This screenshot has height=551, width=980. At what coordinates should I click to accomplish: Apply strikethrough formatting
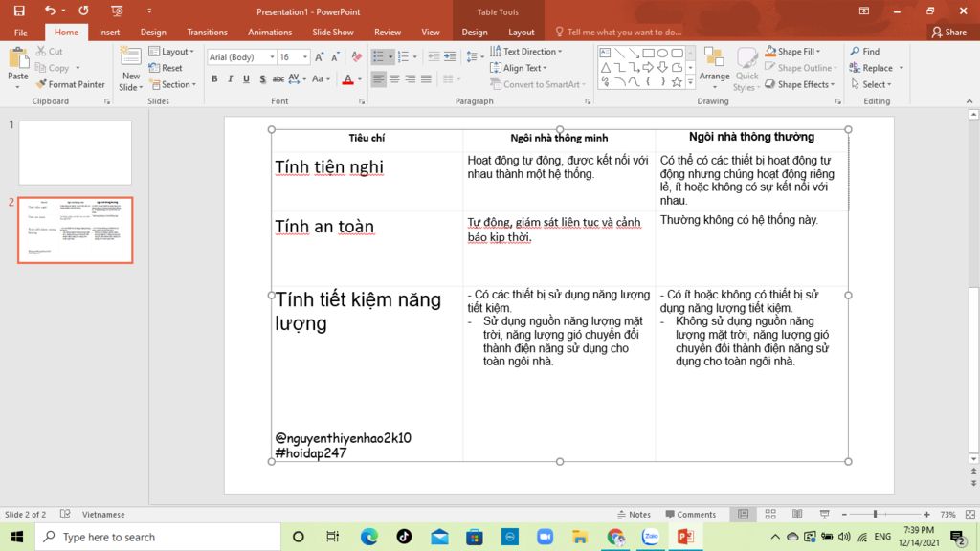pos(278,78)
